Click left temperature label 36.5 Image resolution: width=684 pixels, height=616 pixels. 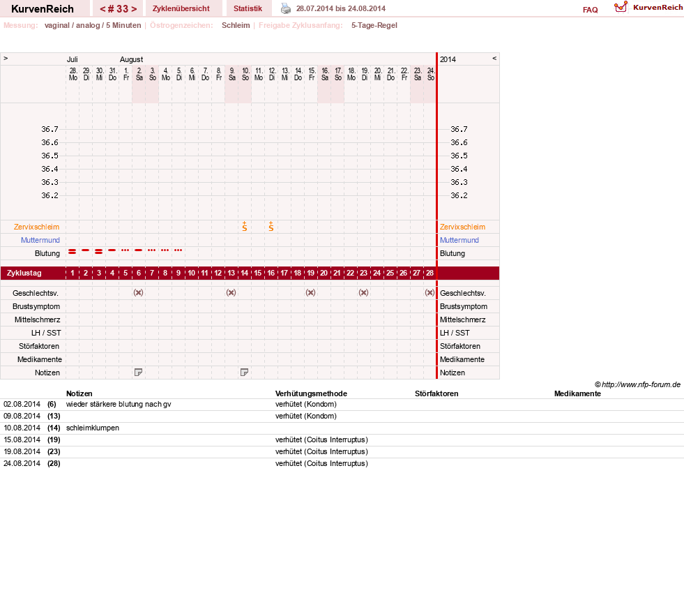pos(50,156)
